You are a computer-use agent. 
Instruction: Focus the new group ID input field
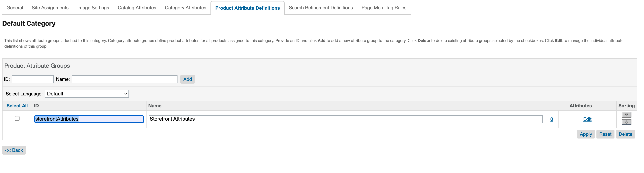coord(33,79)
